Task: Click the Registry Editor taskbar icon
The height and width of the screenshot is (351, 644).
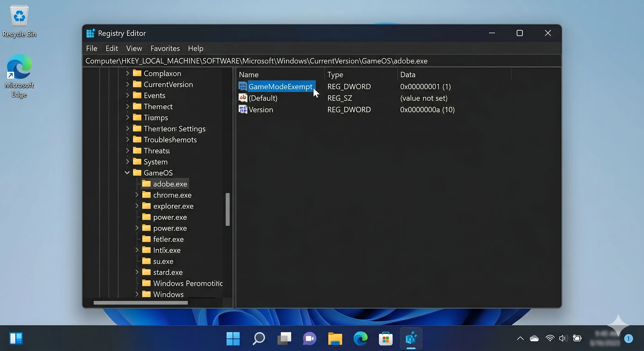Action: click(x=411, y=338)
